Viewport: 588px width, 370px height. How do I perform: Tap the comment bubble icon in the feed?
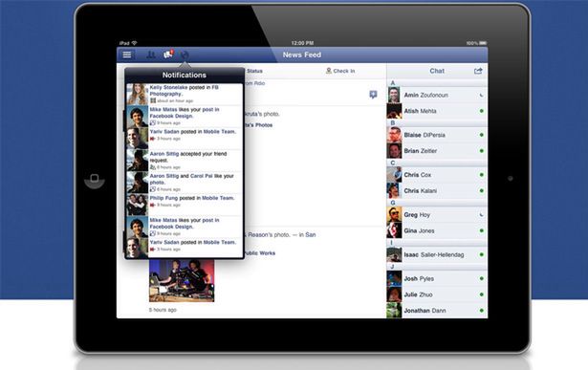coord(373,95)
